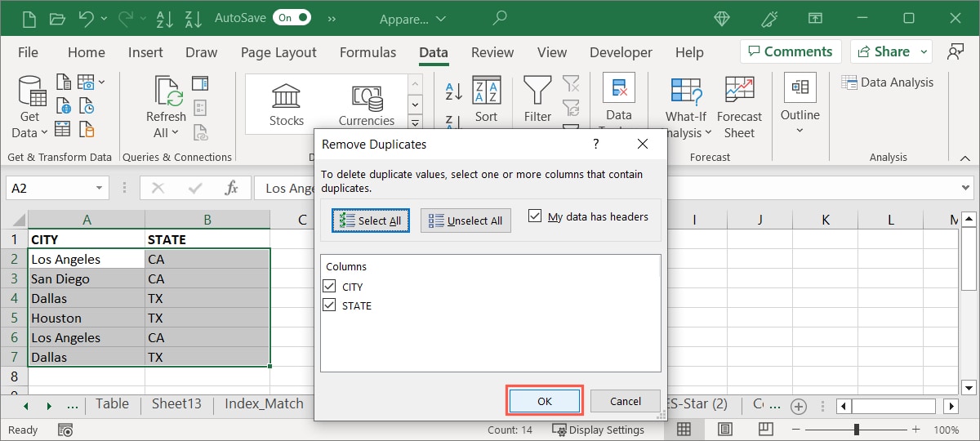Adjust the zoom slider handle
980x441 pixels.
coord(856,430)
